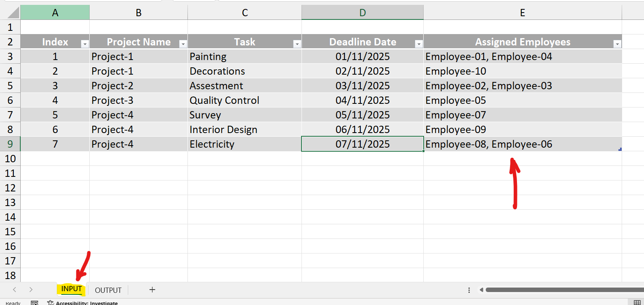Viewport: 644px width, 305px height.
Task: Select the Project-1 cell in Painting row
Action: [138, 56]
